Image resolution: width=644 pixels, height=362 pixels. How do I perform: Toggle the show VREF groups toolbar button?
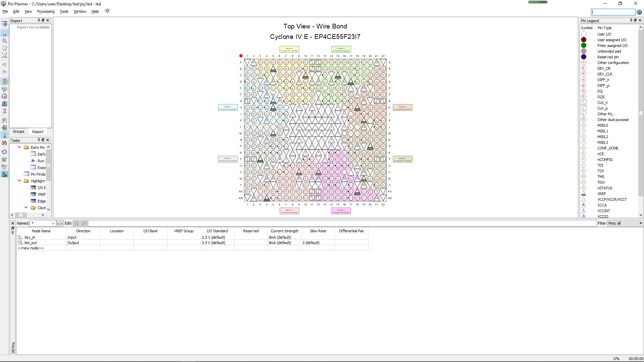[5, 89]
